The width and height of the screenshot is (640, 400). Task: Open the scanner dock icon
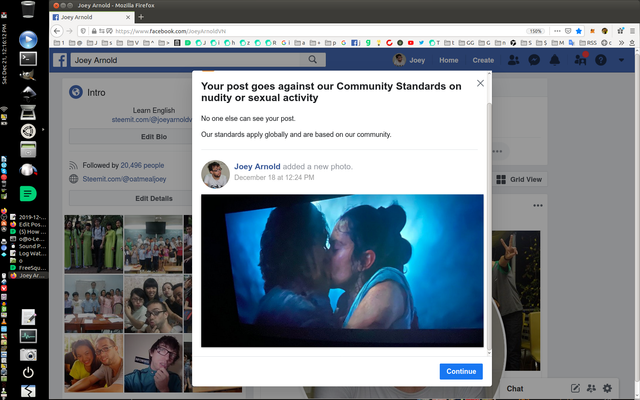click(28, 112)
